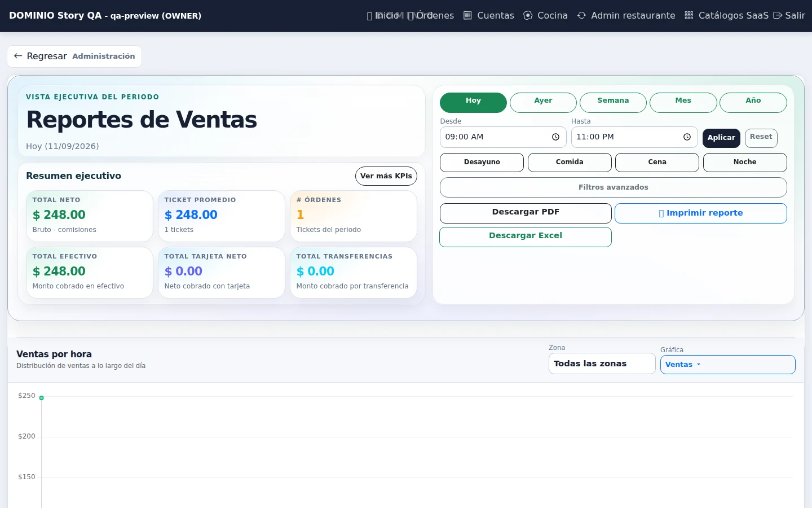Click the Descargar Excel button

coord(526,237)
